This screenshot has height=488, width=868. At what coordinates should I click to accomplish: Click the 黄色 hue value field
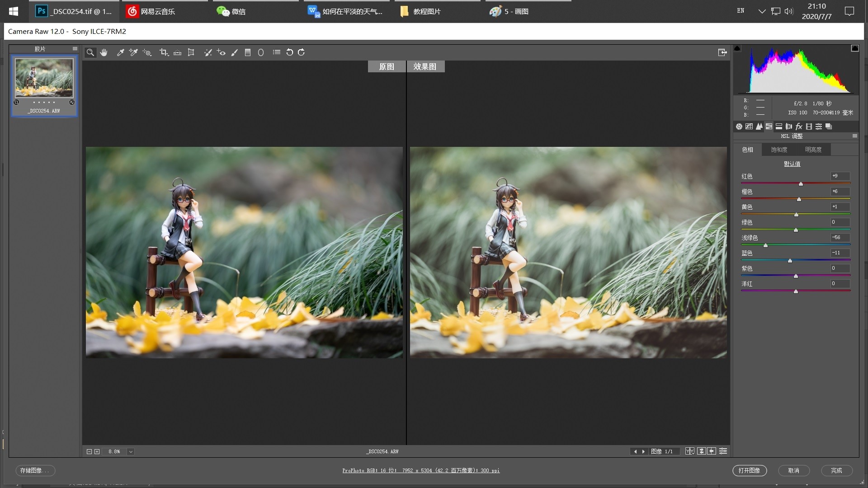pos(840,207)
